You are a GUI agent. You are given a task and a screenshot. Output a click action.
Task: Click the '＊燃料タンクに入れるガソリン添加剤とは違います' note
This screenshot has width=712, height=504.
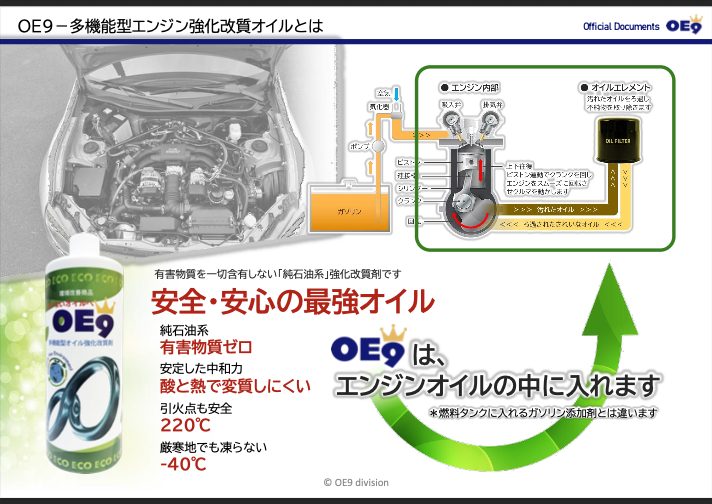click(x=543, y=413)
